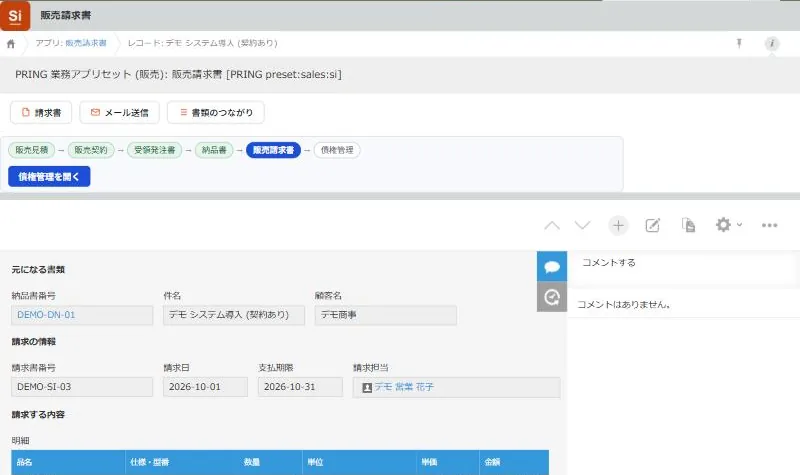Go to previous record with up chevron
The image size is (800, 475).
pos(552,226)
